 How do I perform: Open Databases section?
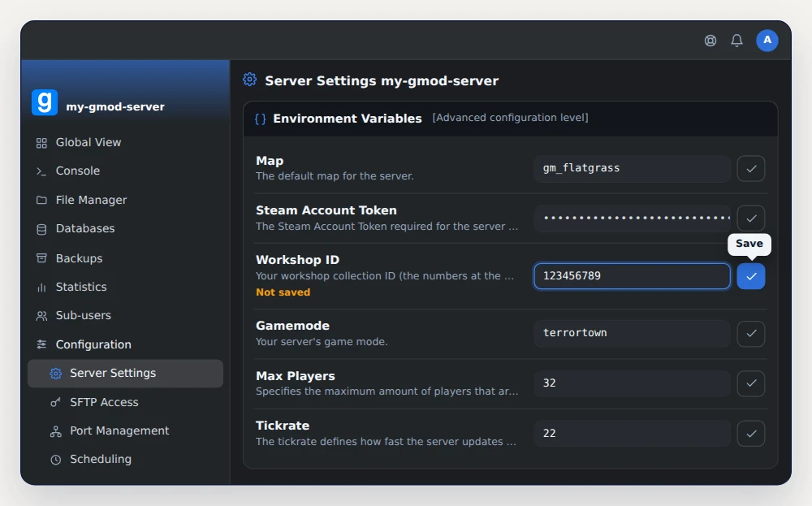click(x=125, y=228)
